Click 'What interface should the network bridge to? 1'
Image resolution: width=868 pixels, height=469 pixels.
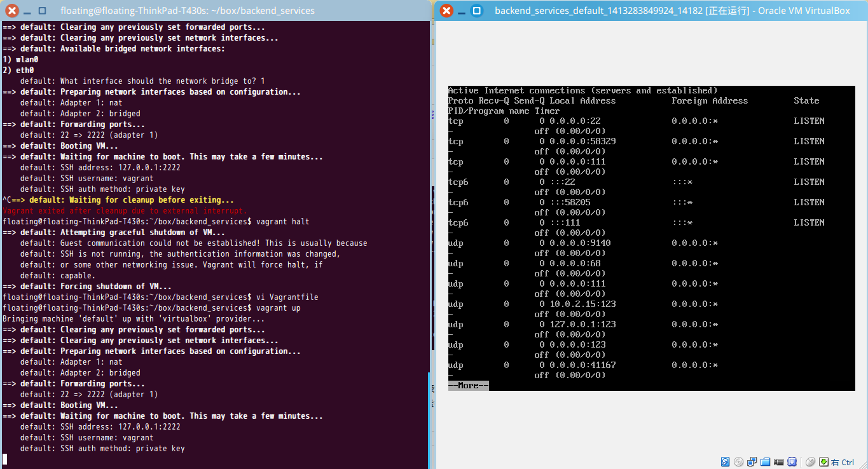142,81
